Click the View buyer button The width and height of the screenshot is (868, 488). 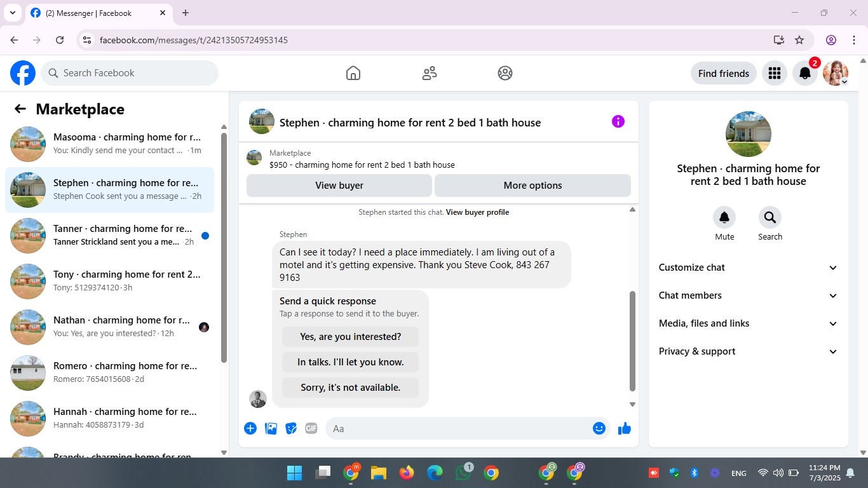coord(339,186)
